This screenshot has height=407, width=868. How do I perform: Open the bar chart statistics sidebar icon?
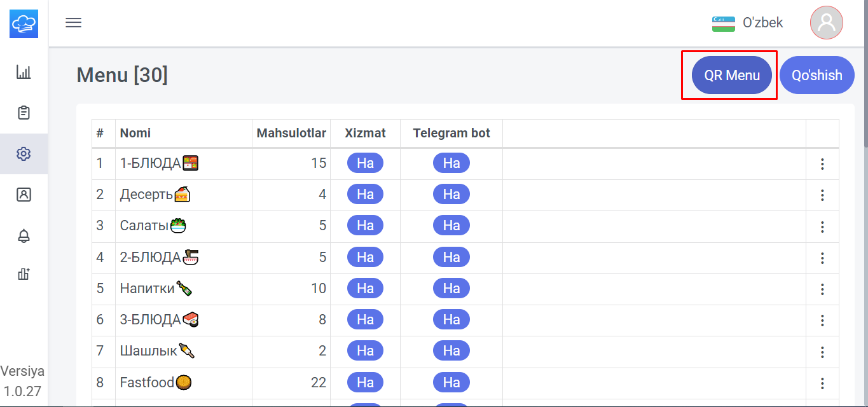tap(24, 72)
